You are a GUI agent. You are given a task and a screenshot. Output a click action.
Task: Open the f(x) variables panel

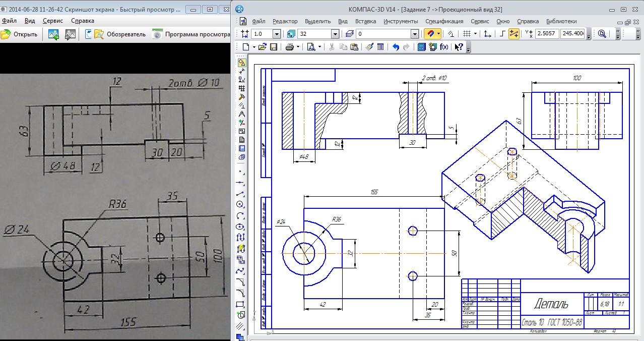[444, 47]
